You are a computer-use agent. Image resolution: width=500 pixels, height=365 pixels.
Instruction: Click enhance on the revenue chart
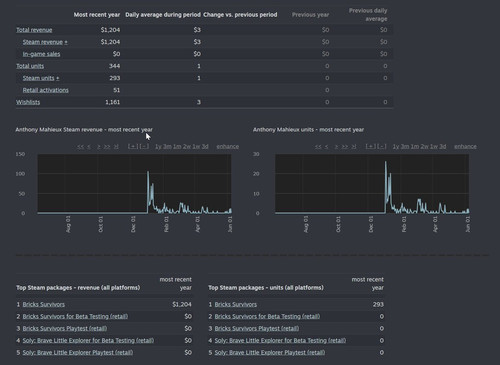click(x=228, y=147)
